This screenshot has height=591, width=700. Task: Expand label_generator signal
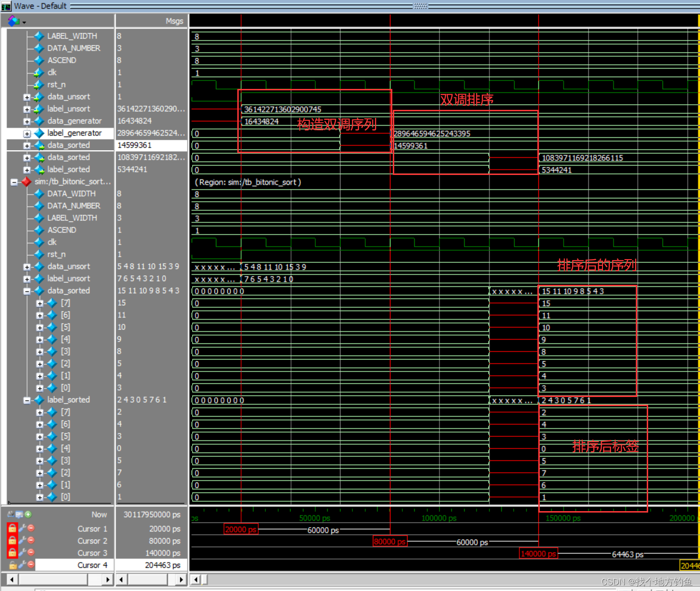click(x=27, y=134)
